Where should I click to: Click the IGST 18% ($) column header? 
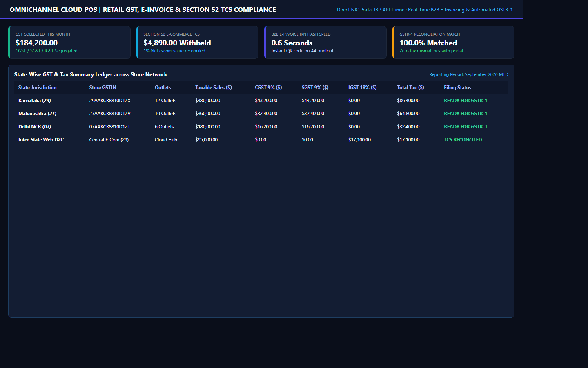click(x=363, y=88)
